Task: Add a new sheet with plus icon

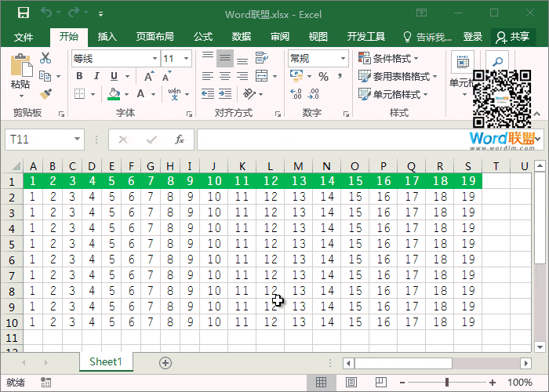Action: click(x=165, y=362)
